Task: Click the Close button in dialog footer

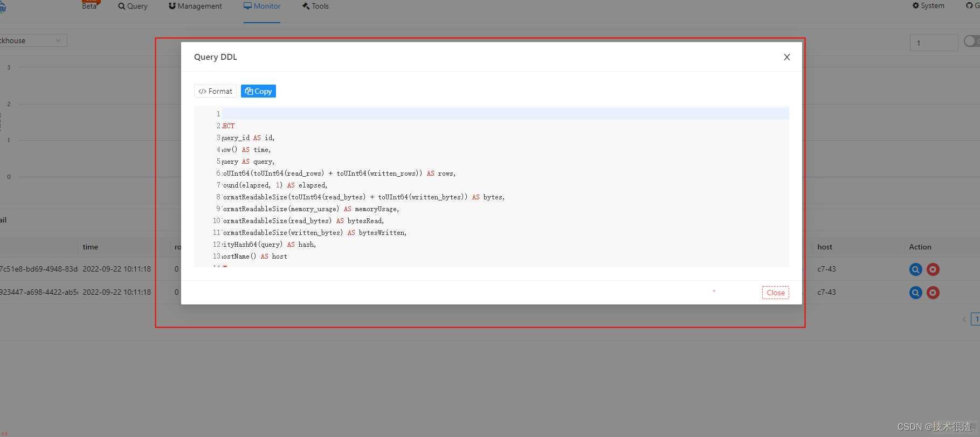Action: [775, 293]
